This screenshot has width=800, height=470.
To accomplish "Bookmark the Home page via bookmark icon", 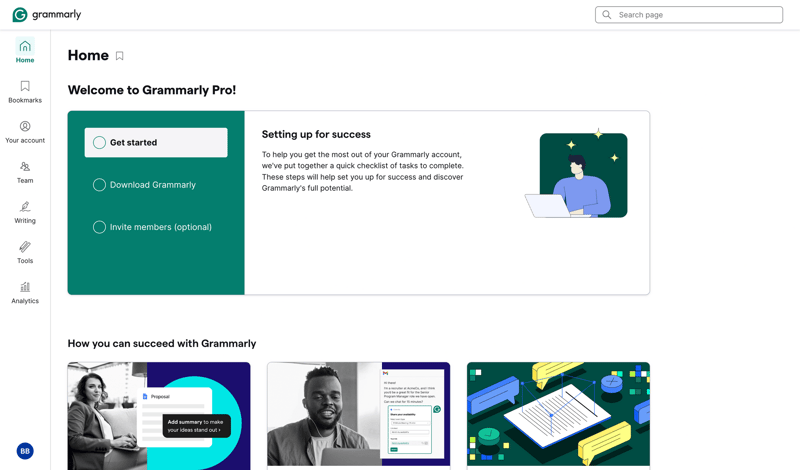I will (x=119, y=56).
